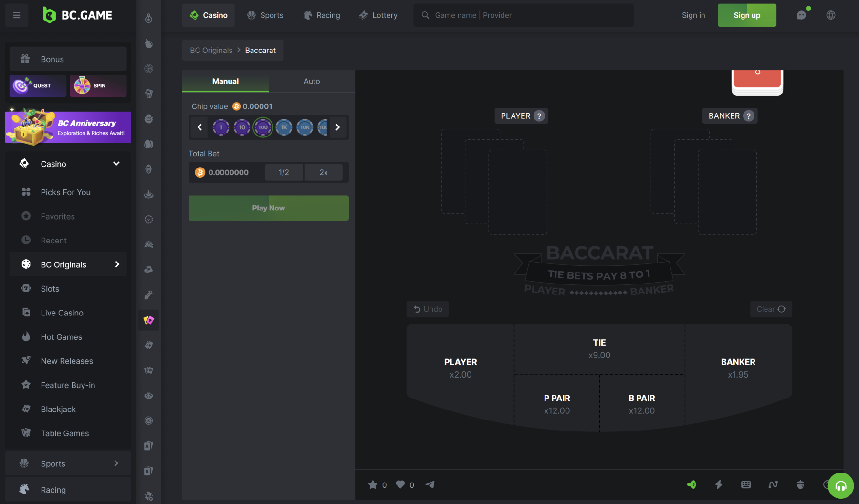859x504 pixels.
Task: Focus the game search field
Action: [x=524, y=15]
